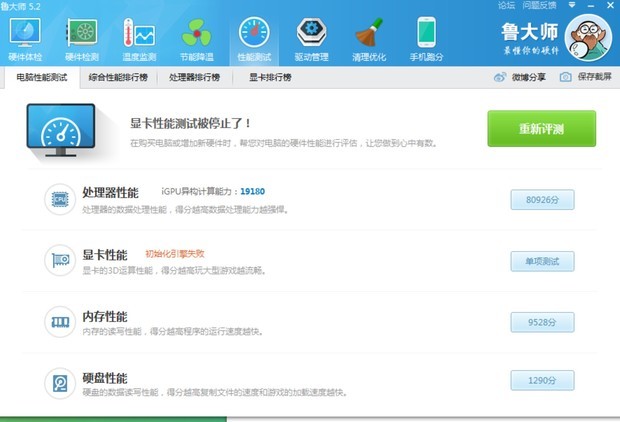Click the 80926分 processor score button
Image resolution: width=620 pixels, height=422 pixels.
pos(542,200)
